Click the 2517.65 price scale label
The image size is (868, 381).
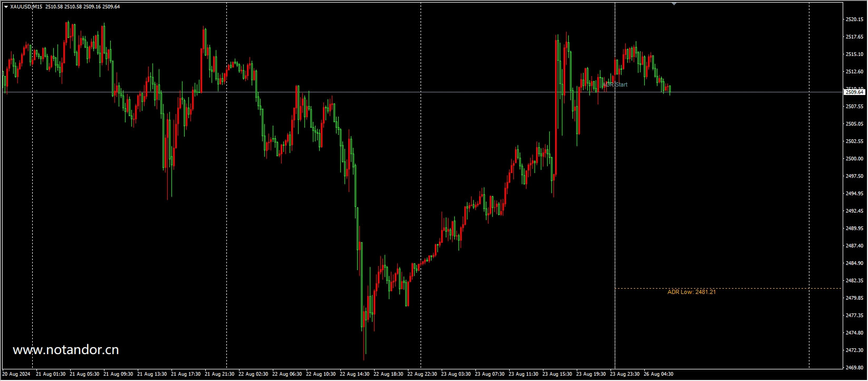coord(854,37)
